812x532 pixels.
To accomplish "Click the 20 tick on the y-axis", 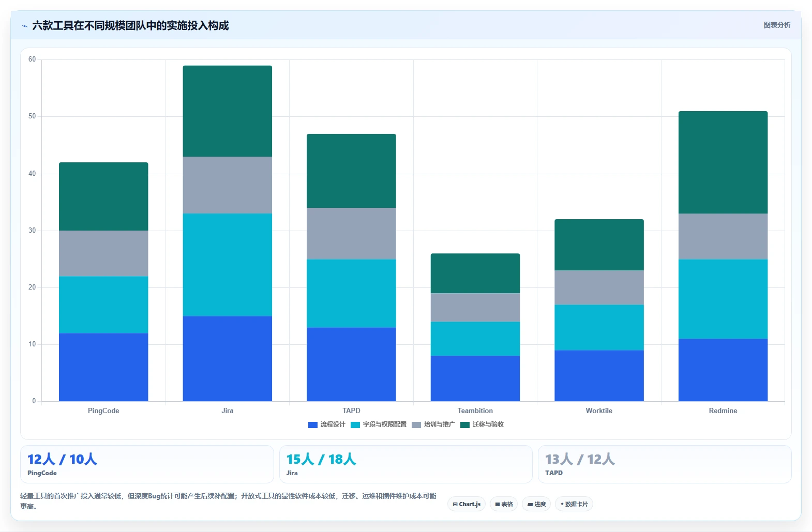I will point(32,287).
